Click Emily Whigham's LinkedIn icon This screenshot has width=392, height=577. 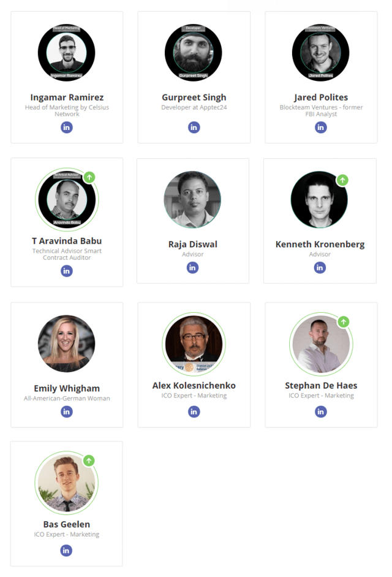67,411
